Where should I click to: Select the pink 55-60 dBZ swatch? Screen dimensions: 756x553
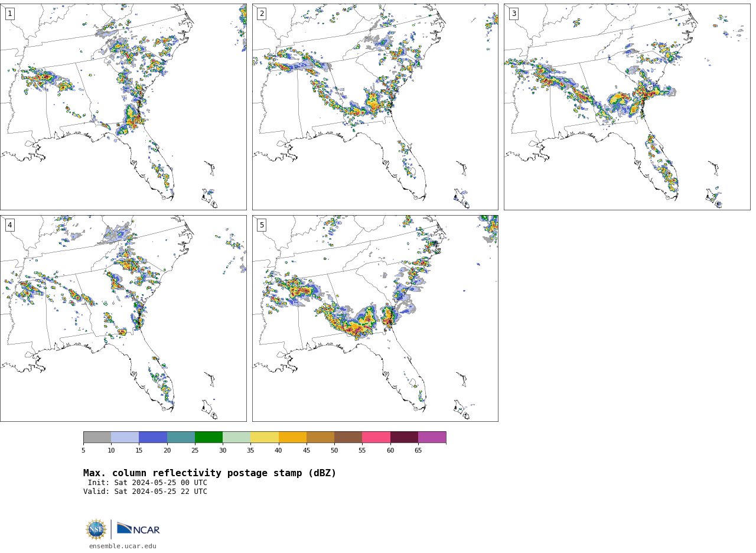pos(376,437)
